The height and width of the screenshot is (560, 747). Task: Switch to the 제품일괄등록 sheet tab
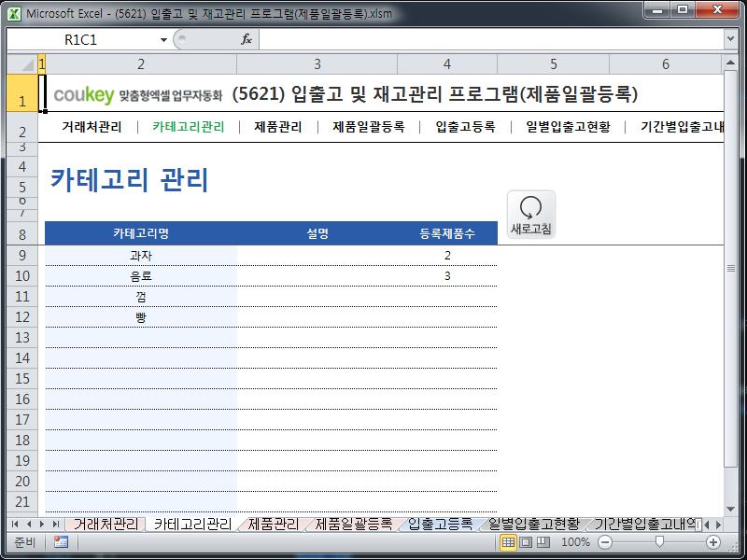pos(354,524)
